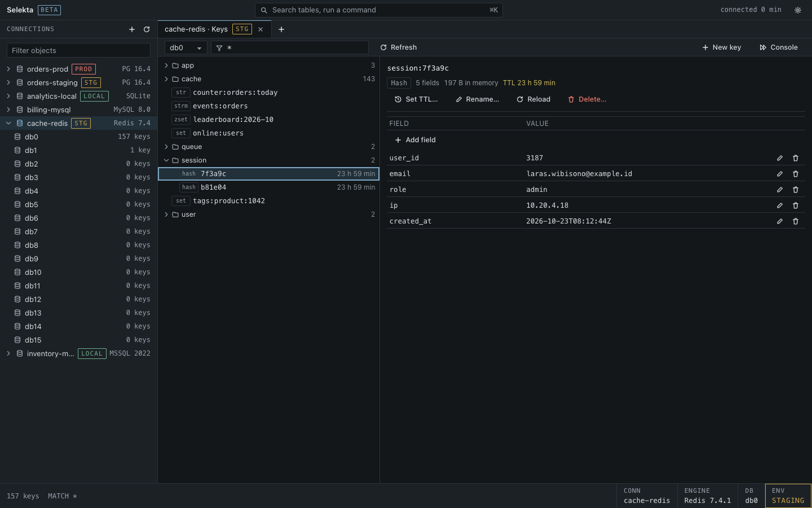
Task: Focus the Filter objects input
Action: coord(78,50)
